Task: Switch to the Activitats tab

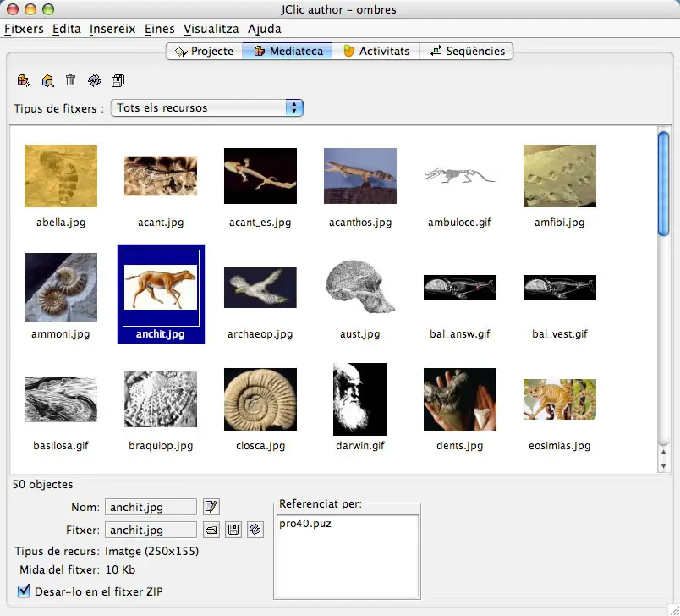Action: (376, 51)
